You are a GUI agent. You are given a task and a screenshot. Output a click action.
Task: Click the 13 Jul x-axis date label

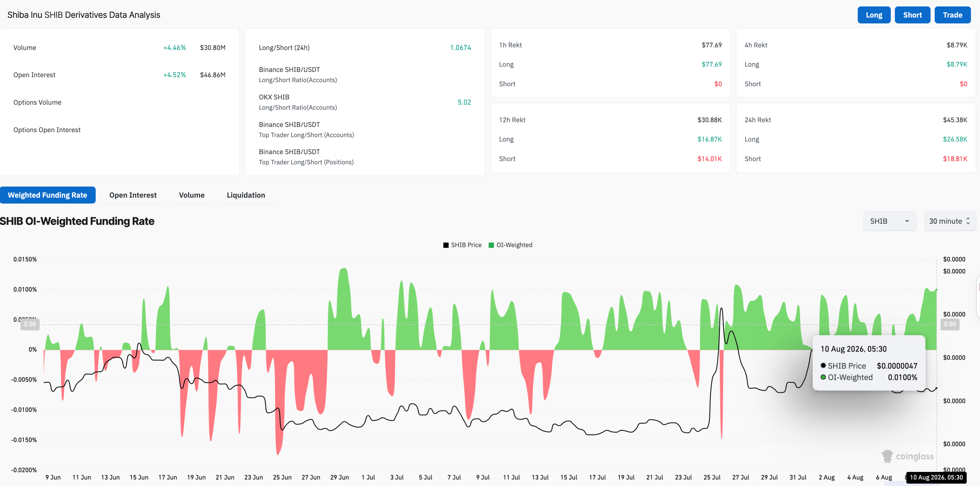[540, 477]
